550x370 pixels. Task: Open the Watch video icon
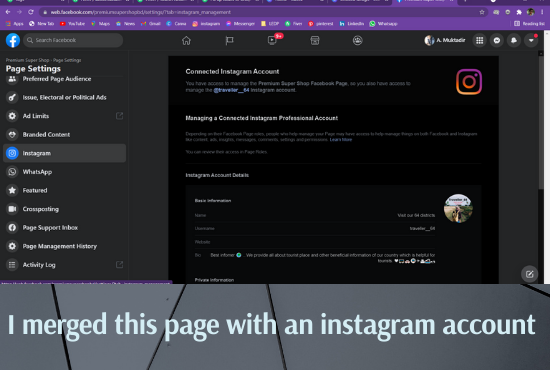(272, 40)
